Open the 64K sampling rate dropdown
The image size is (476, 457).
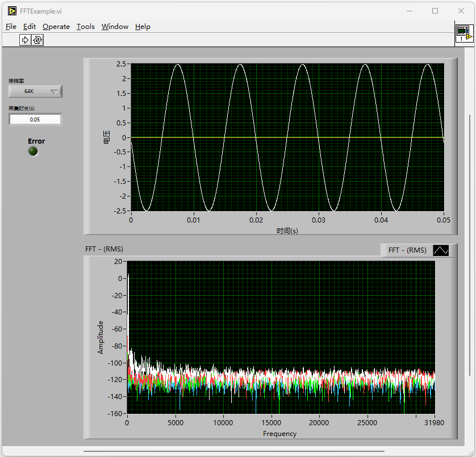(x=35, y=91)
